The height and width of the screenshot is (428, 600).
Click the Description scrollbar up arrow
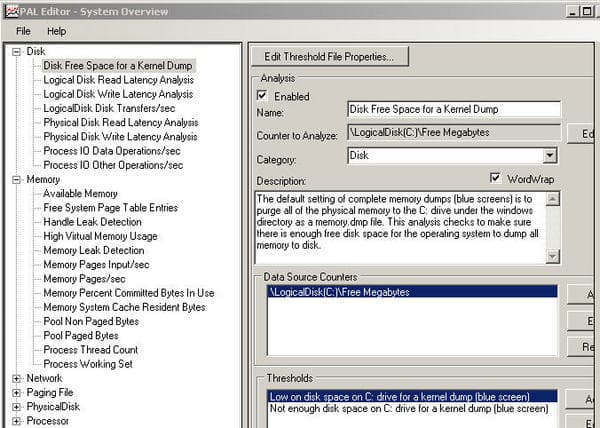[x=553, y=199]
